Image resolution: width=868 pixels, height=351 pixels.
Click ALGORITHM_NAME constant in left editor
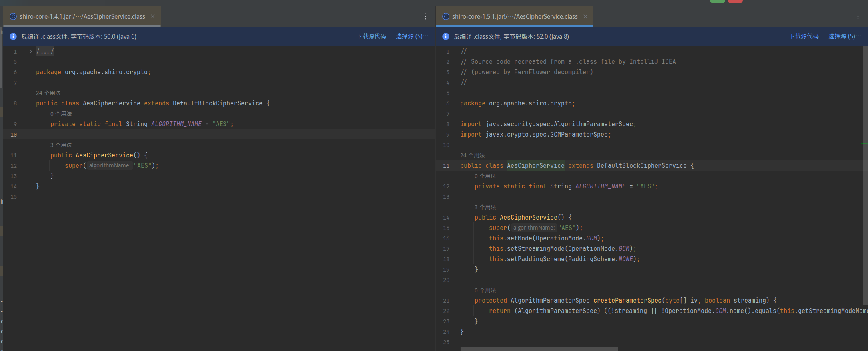point(176,124)
